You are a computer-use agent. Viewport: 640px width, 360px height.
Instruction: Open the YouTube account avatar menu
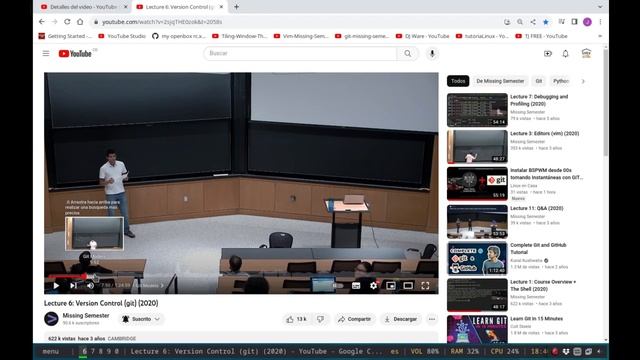pyautogui.click(x=586, y=53)
